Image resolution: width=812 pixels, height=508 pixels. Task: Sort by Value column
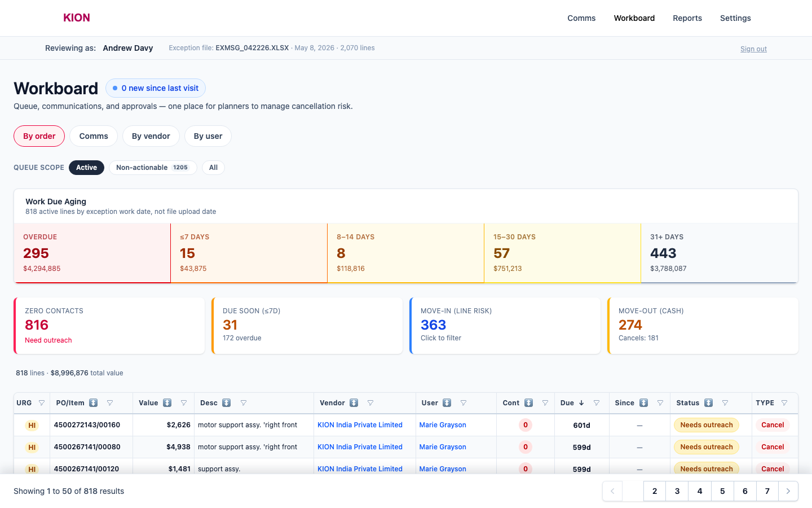pyautogui.click(x=167, y=403)
